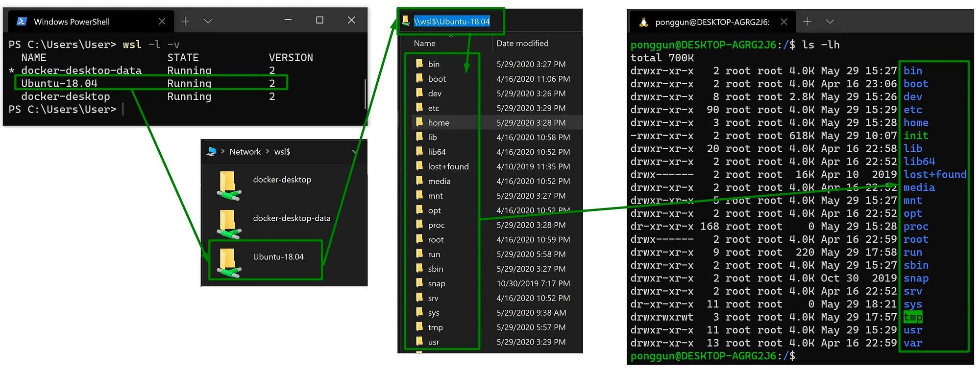Click 'lost+found' in the terminal listing

(935, 174)
